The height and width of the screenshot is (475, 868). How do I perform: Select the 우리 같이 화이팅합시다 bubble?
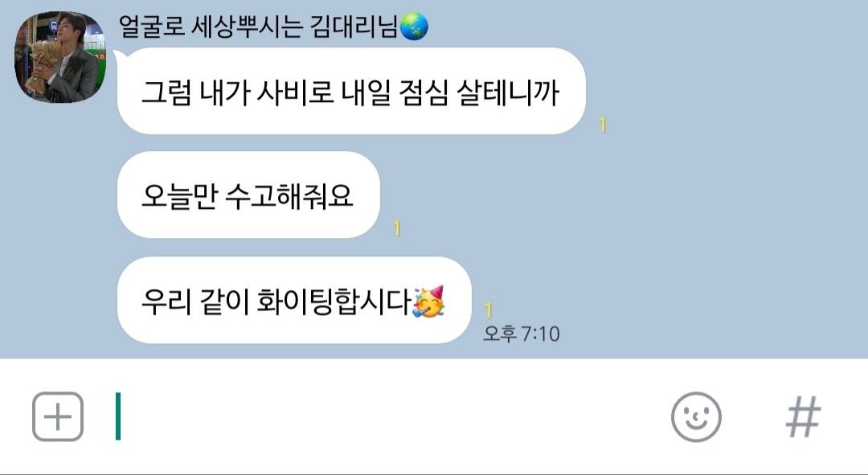(x=294, y=300)
